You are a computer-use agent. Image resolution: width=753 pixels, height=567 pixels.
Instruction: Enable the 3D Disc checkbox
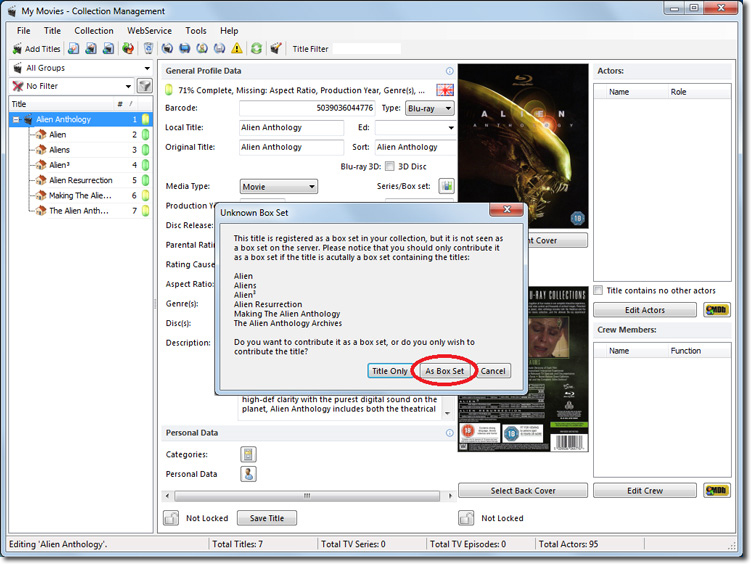[390, 167]
